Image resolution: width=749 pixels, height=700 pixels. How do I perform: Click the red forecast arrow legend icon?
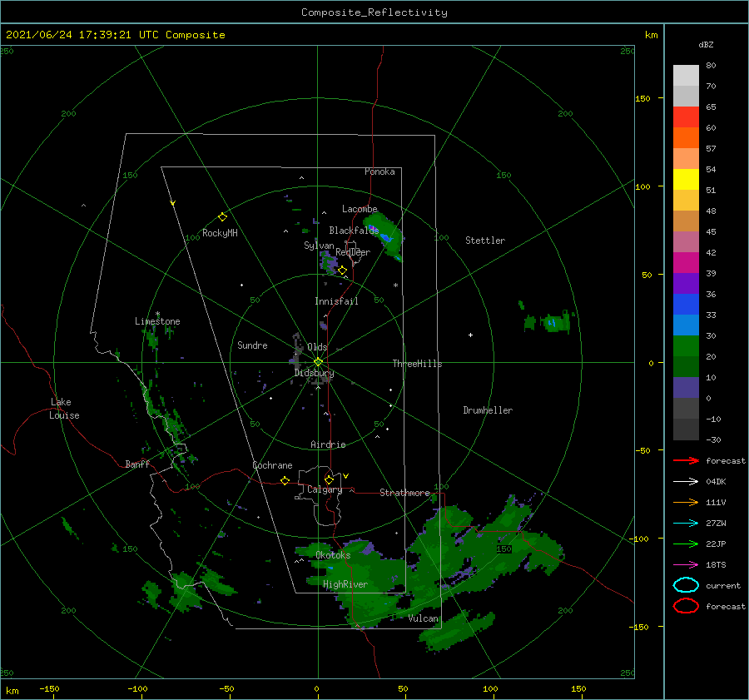point(686,460)
